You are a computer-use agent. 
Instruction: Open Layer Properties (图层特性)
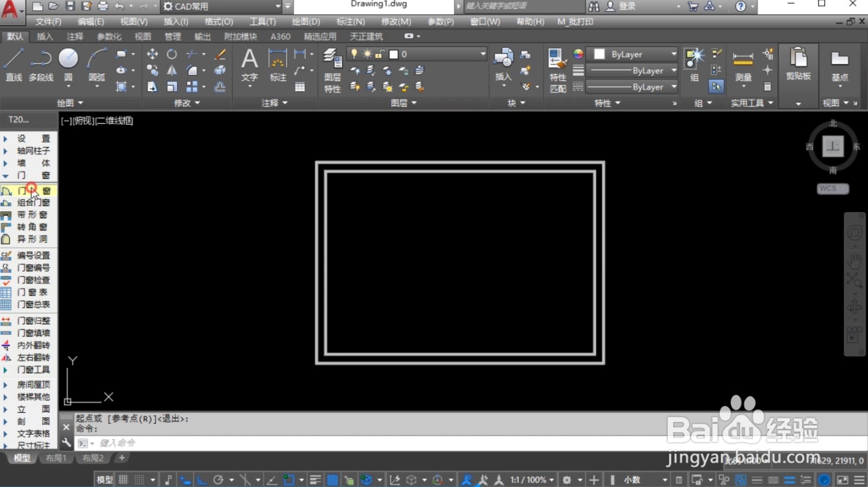pyautogui.click(x=332, y=71)
